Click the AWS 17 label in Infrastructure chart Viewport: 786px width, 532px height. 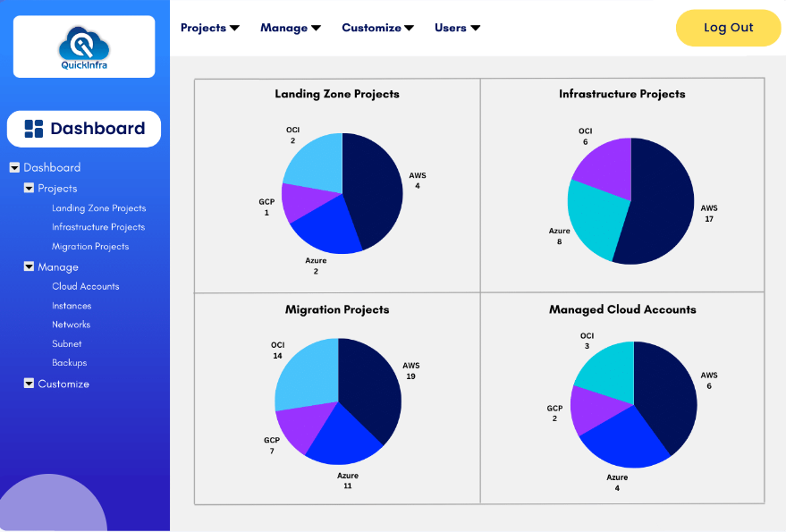pos(709,214)
